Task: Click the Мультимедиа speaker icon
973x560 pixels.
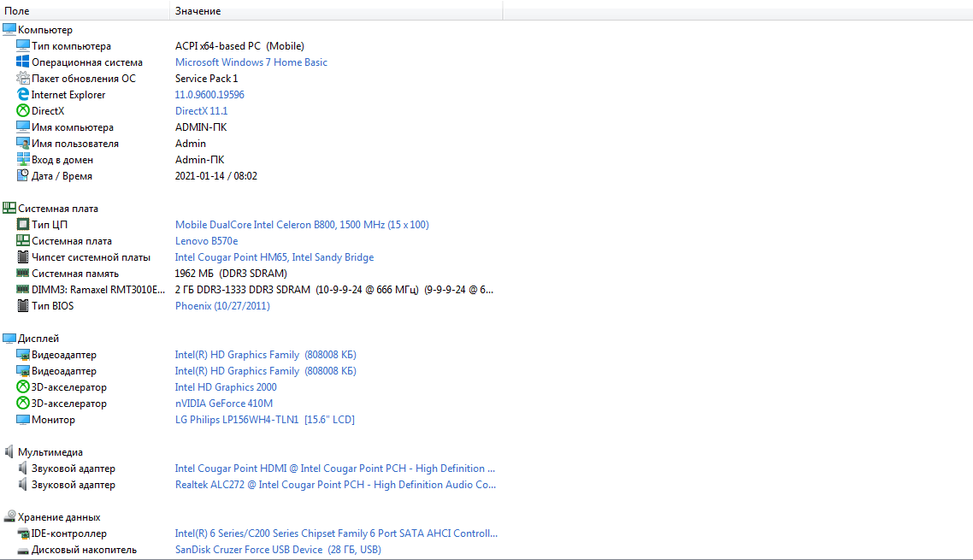Action: click(9, 451)
